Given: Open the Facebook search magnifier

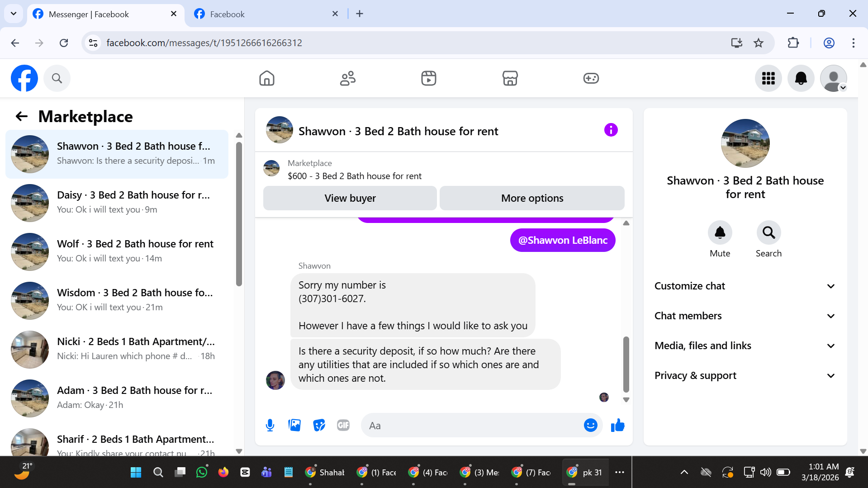Looking at the screenshot, I should tap(57, 78).
